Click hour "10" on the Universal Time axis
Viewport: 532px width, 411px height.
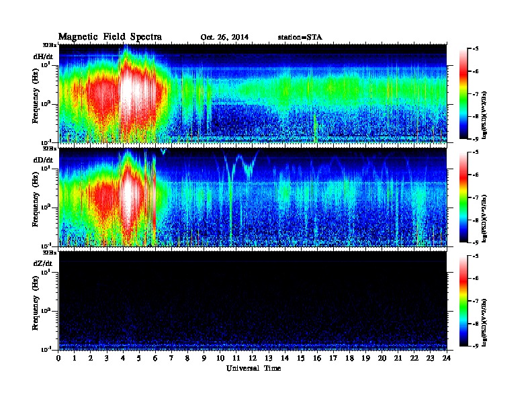point(220,358)
